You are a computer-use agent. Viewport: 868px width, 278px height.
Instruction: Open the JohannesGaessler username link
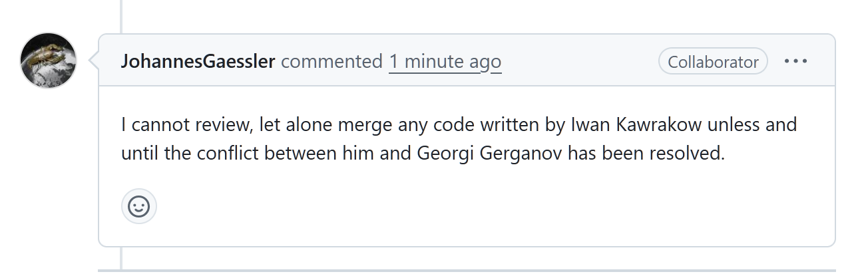pyautogui.click(x=198, y=62)
